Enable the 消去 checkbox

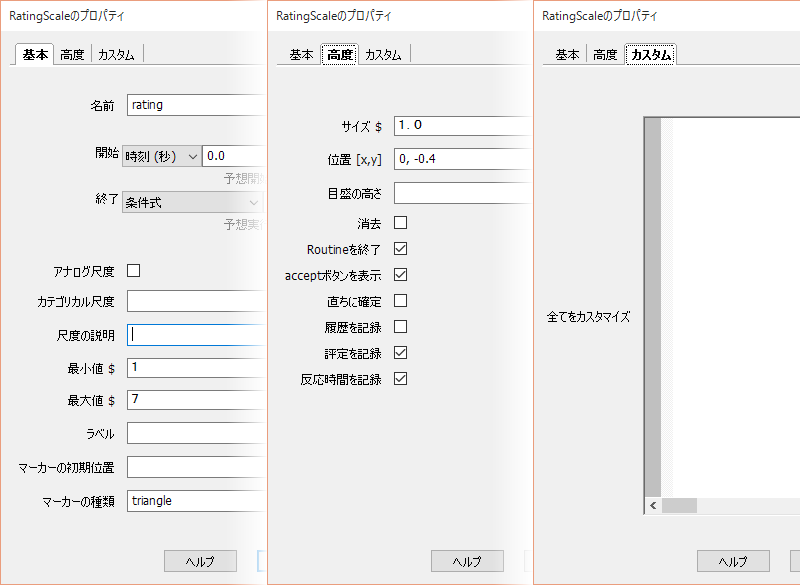point(401,223)
